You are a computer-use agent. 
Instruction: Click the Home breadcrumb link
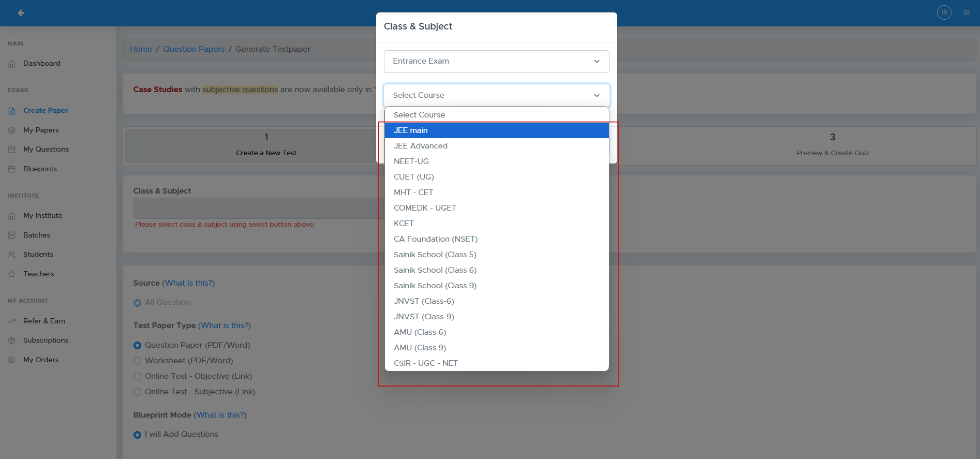point(141,49)
